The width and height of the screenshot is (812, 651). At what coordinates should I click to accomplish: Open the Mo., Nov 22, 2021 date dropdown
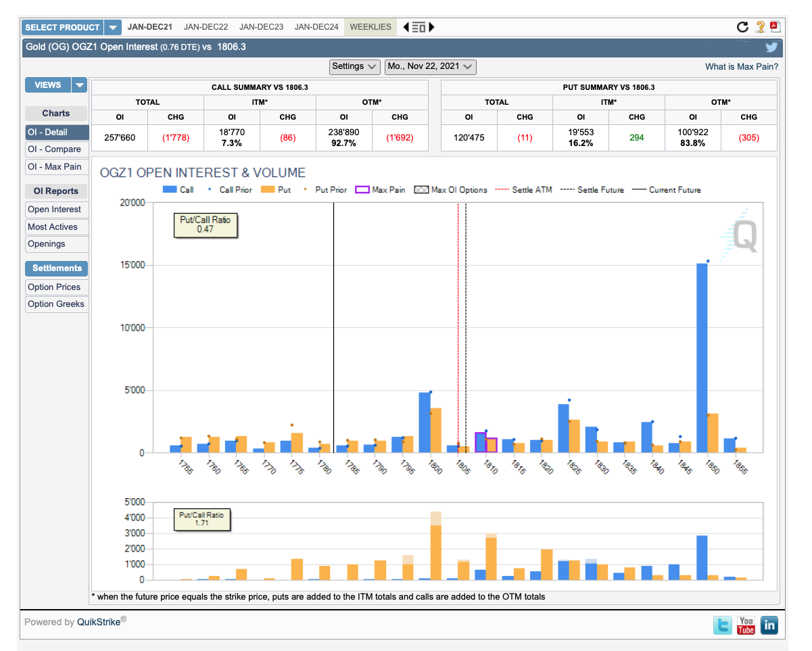click(x=430, y=66)
